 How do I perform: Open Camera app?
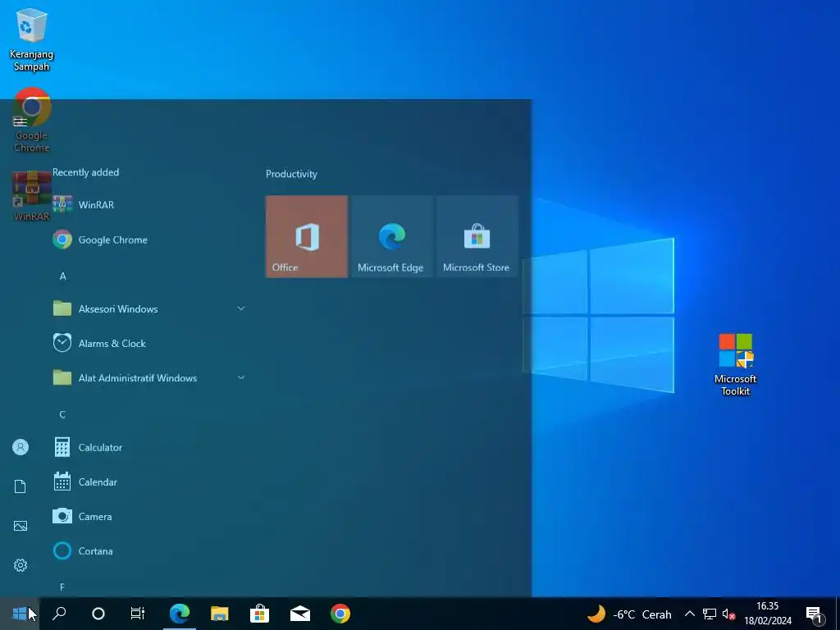pos(149,516)
